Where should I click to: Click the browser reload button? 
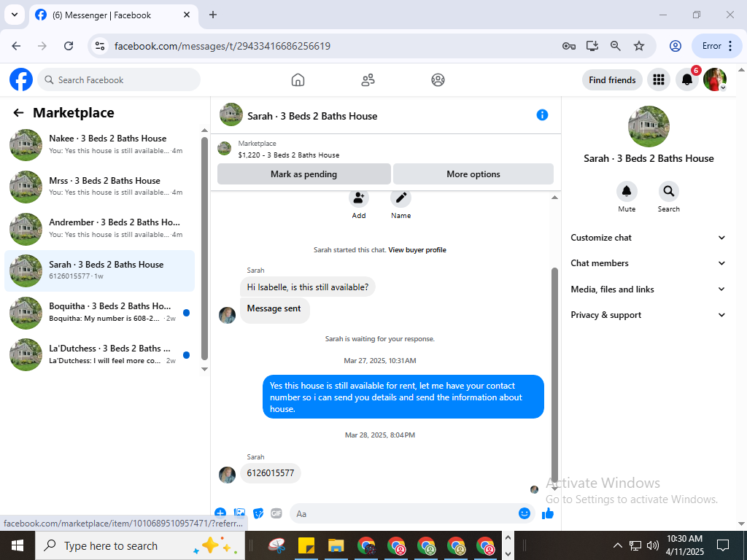[69, 46]
